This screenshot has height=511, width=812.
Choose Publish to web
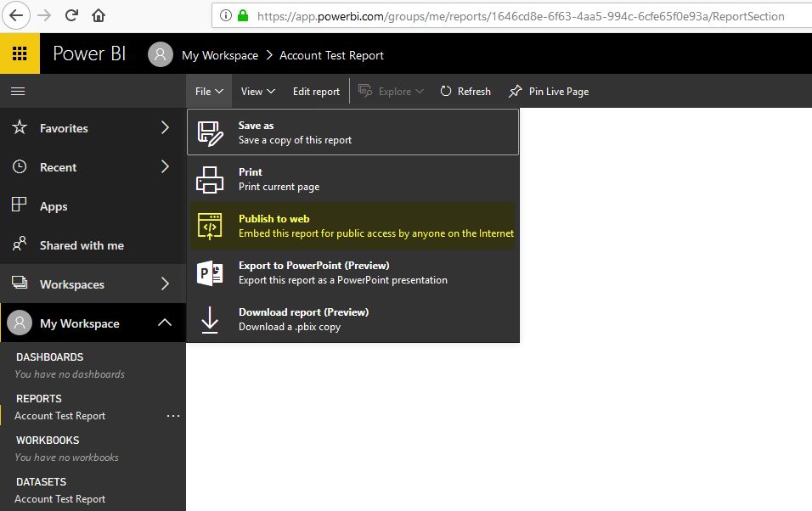(x=352, y=226)
